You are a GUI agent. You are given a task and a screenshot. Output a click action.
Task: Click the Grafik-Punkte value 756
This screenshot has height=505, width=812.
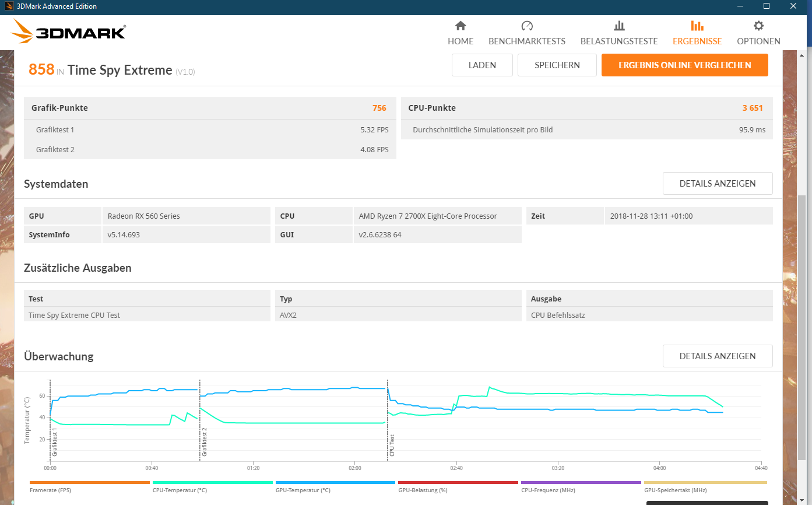379,108
